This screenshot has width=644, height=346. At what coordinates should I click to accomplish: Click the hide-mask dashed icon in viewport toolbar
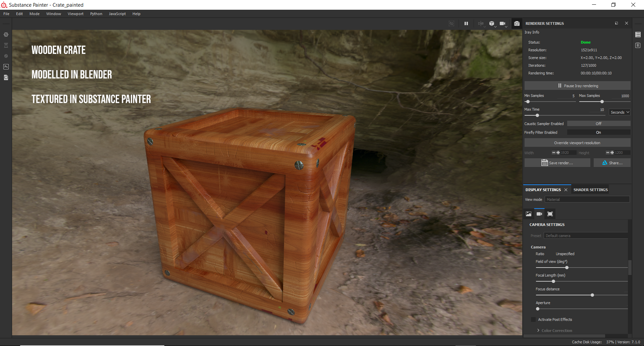451,23
